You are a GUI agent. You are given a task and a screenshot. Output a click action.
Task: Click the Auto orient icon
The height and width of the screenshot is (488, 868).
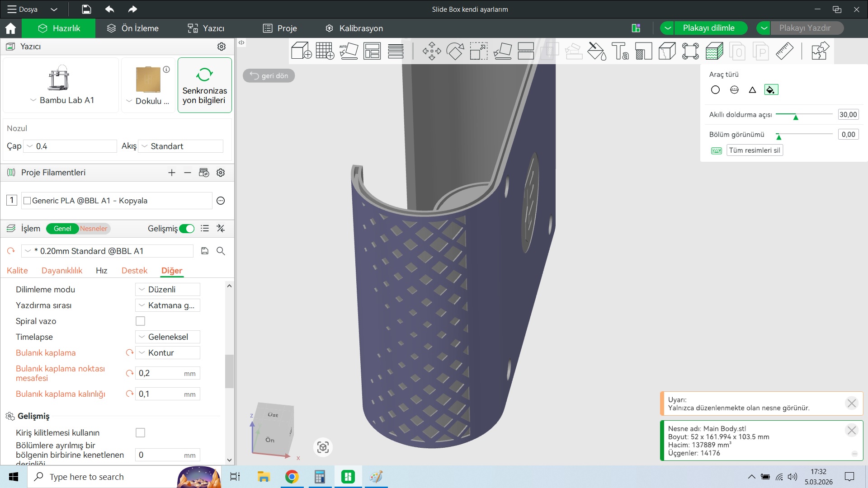[348, 51]
